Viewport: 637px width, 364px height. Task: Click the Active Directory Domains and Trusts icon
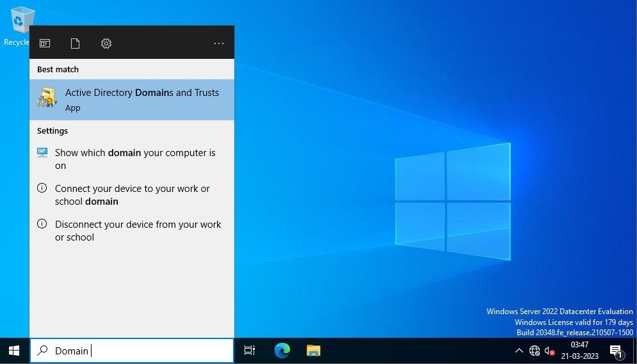pos(47,99)
